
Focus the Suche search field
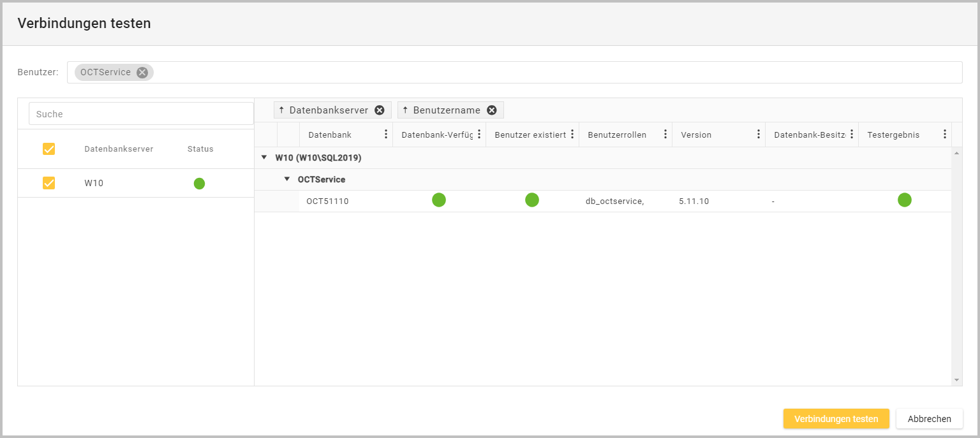point(141,114)
